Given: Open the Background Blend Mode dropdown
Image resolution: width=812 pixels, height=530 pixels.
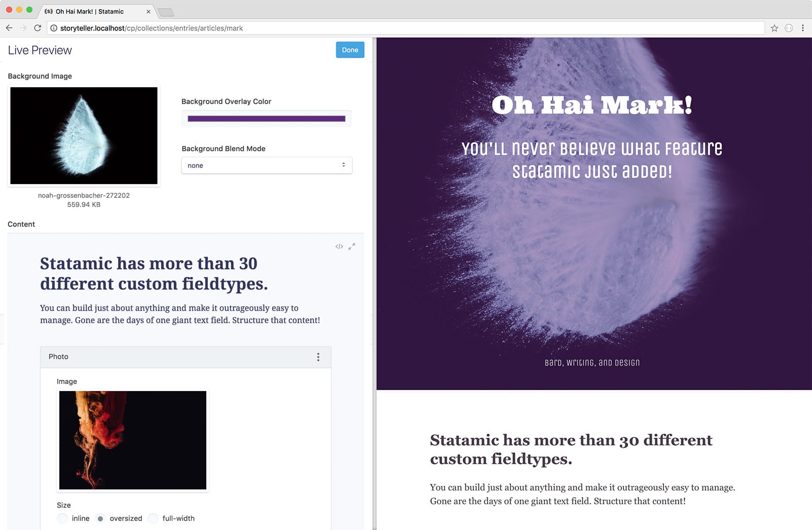Looking at the screenshot, I should [267, 165].
